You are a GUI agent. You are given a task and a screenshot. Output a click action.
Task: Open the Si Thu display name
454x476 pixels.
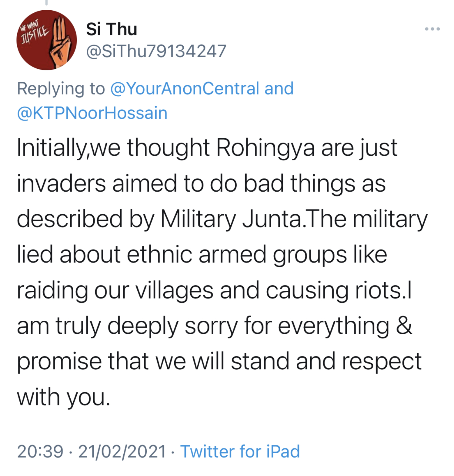[x=112, y=29]
